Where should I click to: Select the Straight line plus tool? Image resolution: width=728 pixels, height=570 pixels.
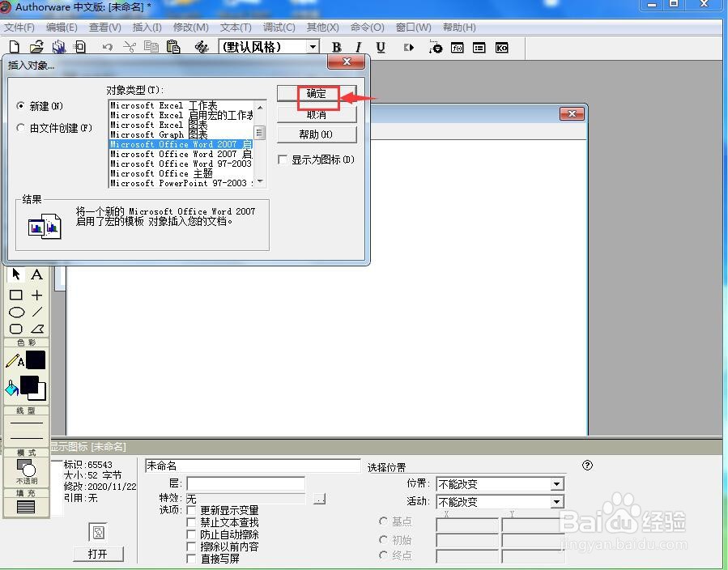[x=37, y=295]
